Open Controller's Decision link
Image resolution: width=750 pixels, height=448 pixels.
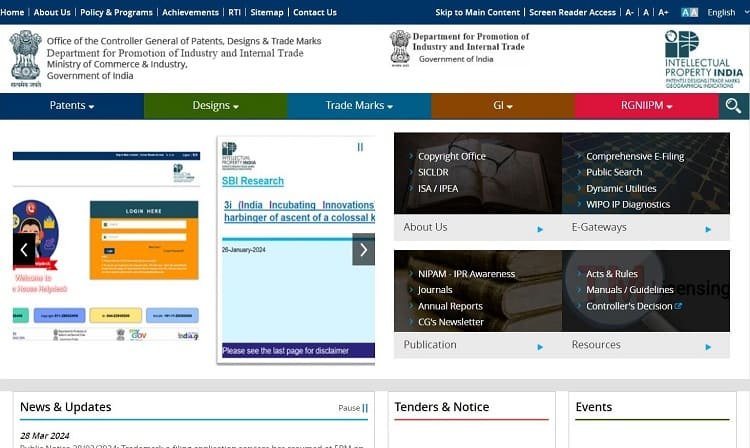click(629, 306)
